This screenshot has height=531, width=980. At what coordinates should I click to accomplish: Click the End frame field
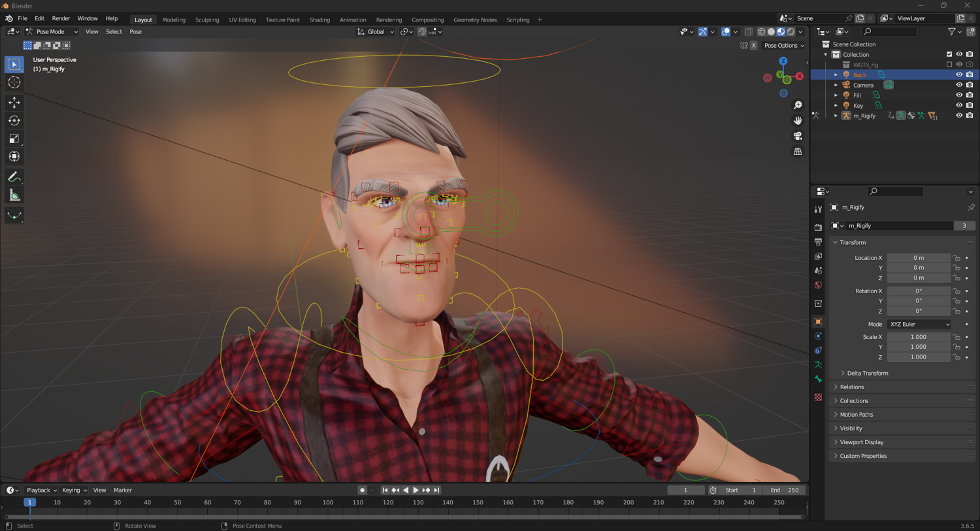785,490
